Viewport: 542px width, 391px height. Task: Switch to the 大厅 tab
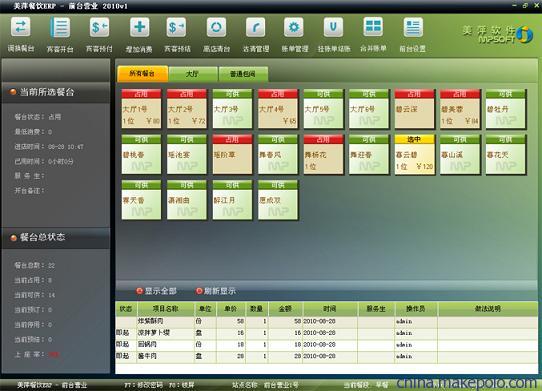click(193, 74)
